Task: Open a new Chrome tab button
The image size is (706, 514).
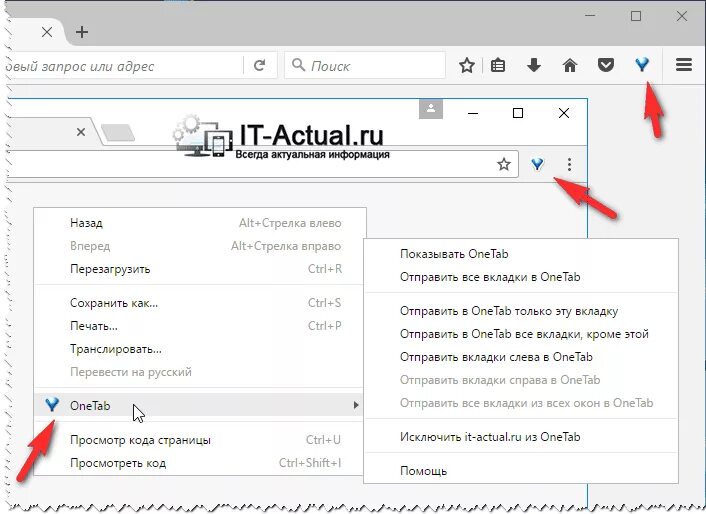Action: point(118,133)
